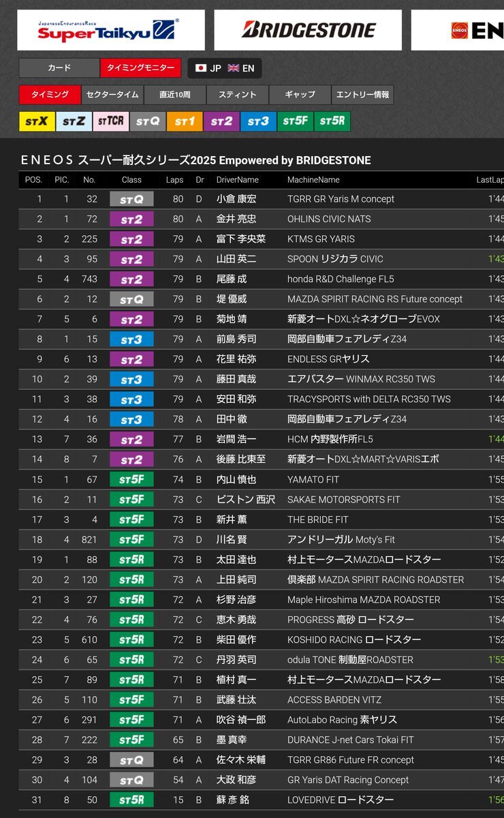
Task: Select GR Yaris DAT Racing Concept
Action: (348, 780)
